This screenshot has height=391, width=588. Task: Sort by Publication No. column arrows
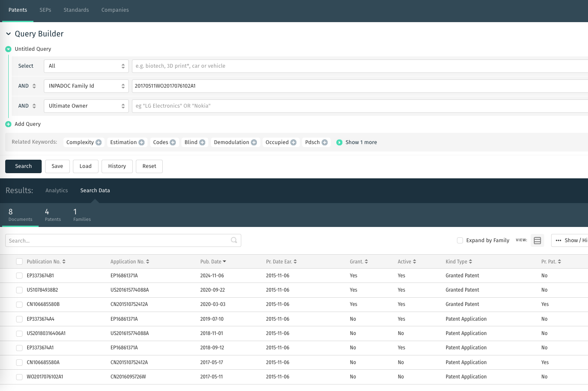[64, 262]
